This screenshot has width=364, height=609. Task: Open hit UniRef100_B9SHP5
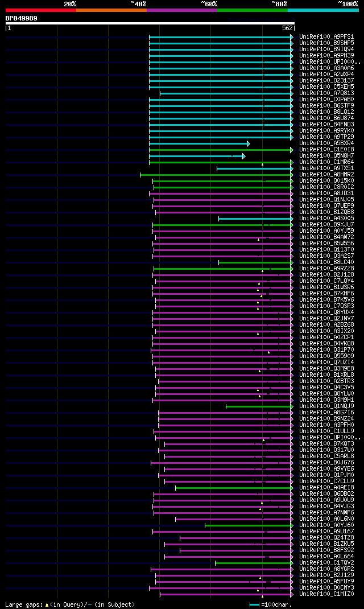tap(326, 43)
